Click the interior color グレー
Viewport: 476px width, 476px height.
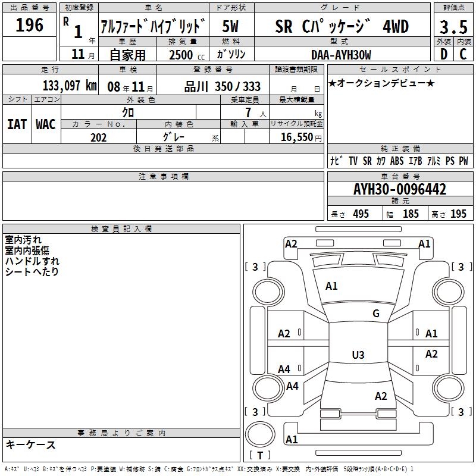point(174,137)
